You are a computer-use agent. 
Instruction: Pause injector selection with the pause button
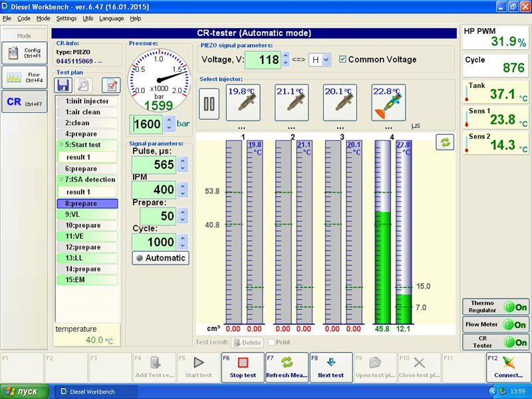(209, 104)
